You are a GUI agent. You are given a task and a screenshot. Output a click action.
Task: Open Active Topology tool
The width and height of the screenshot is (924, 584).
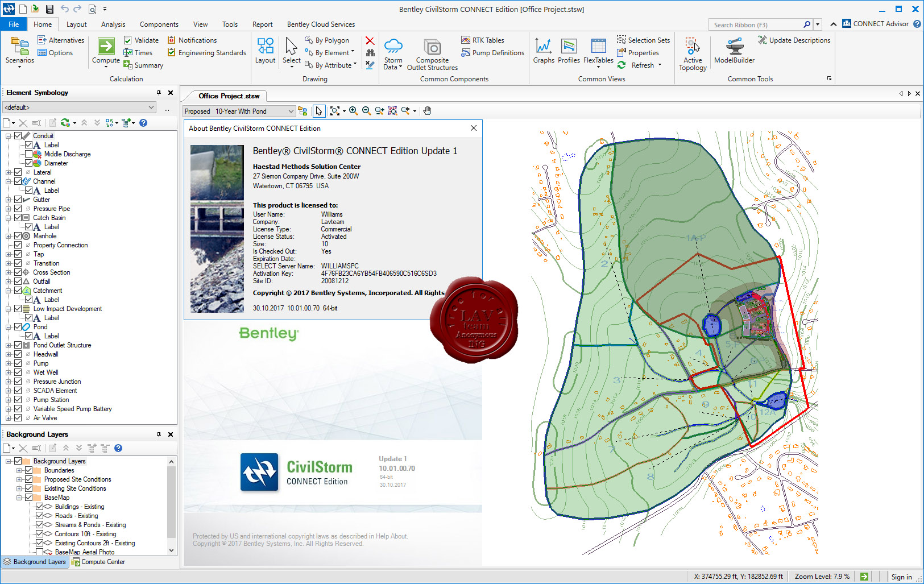[693, 54]
